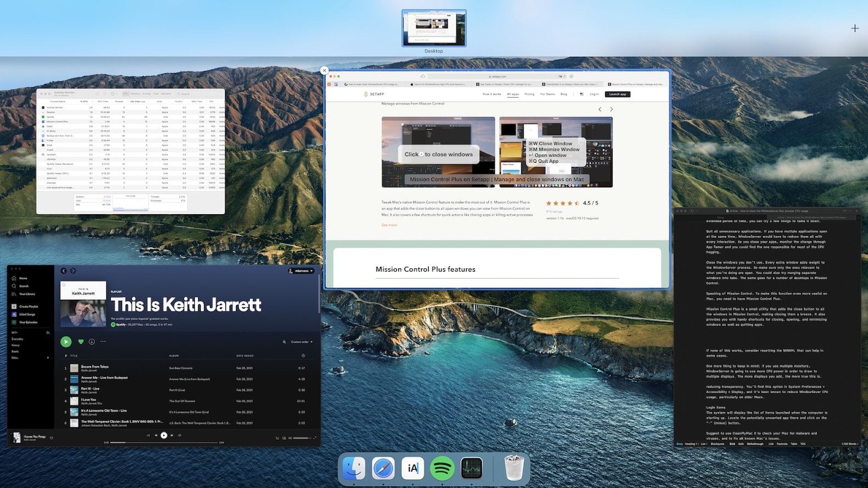Open Custom order sort dropdown in Spotify
The image size is (868, 488).
coord(302,342)
